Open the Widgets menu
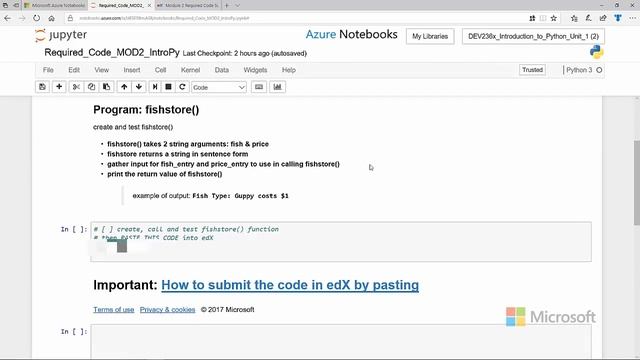Image resolution: width=640 pixels, height=360 pixels. point(255,70)
